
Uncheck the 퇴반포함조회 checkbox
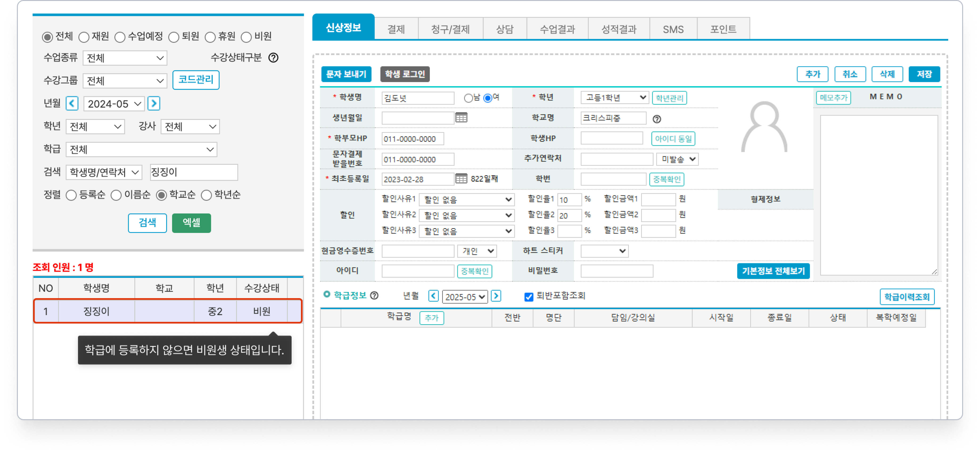point(528,296)
